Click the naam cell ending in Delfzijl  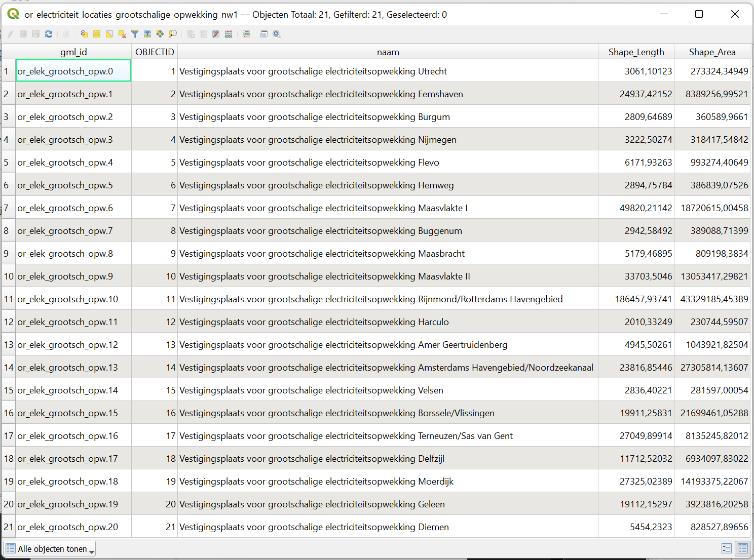coord(388,458)
